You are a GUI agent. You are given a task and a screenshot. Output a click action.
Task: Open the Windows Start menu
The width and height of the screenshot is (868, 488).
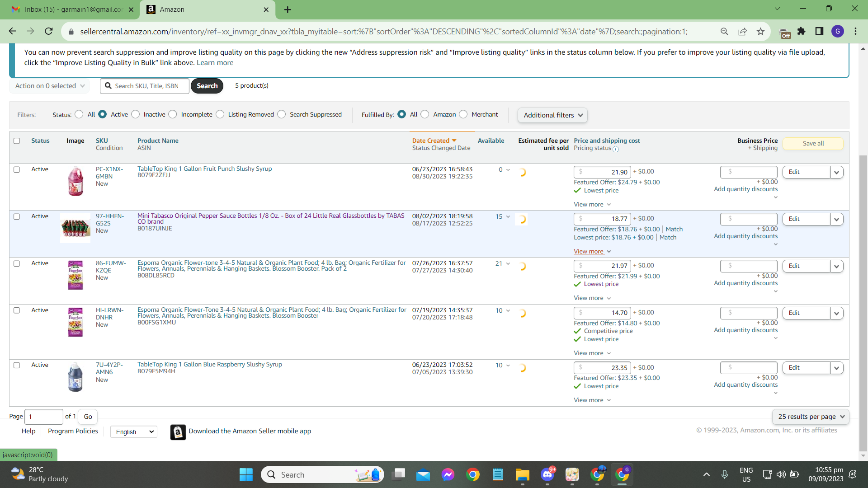(246, 474)
